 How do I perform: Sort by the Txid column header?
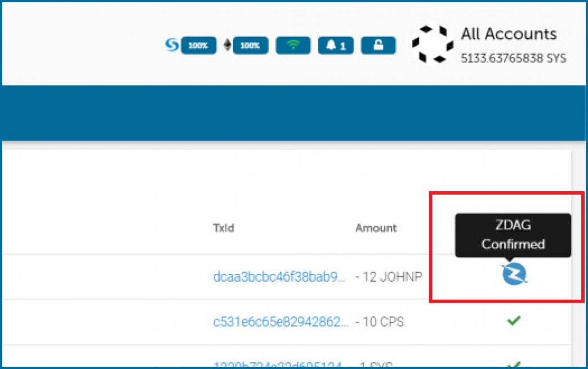tap(223, 228)
